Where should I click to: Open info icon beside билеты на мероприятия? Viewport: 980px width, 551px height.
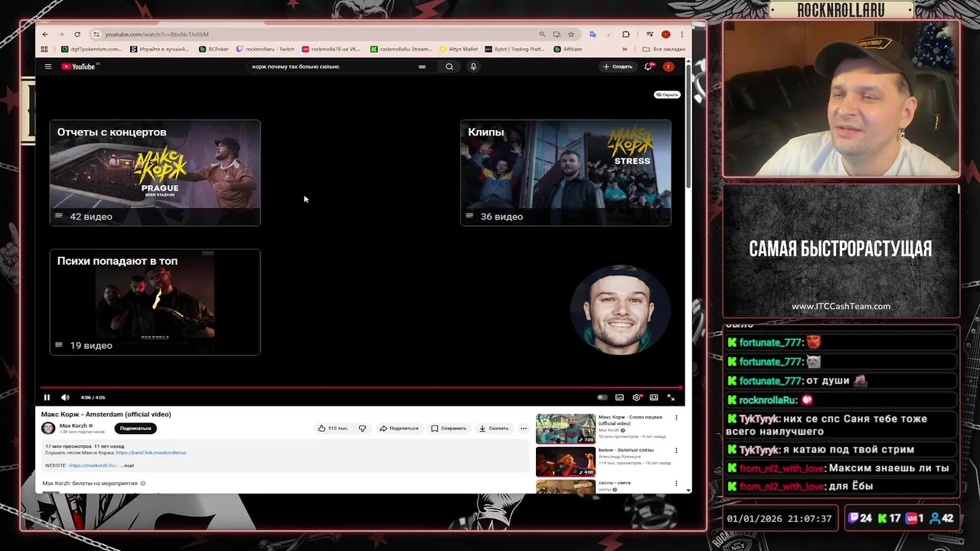[x=142, y=484]
